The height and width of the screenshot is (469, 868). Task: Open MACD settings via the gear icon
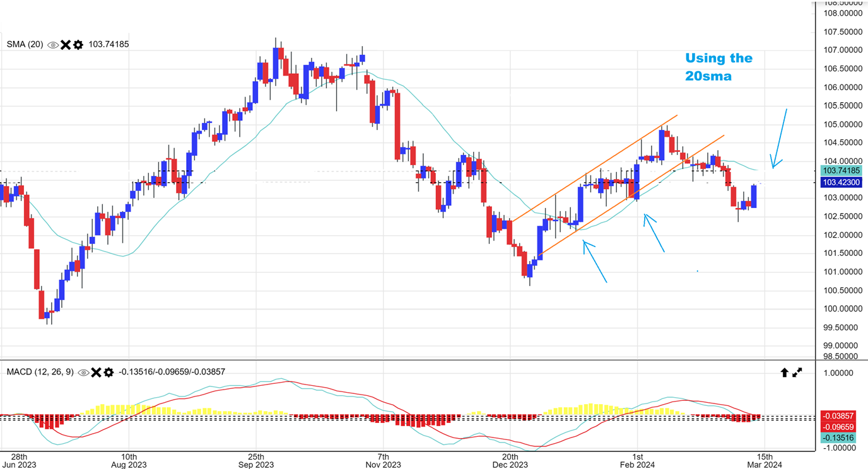tap(108, 373)
